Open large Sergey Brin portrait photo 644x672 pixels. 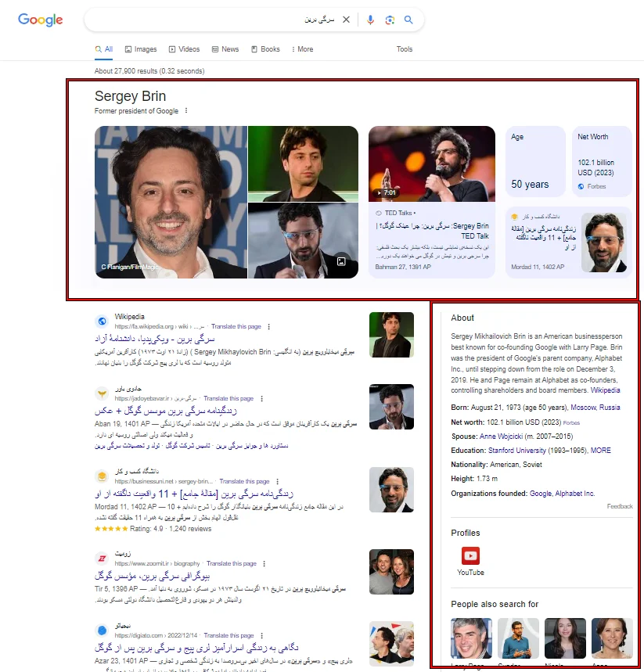[x=171, y=202]
